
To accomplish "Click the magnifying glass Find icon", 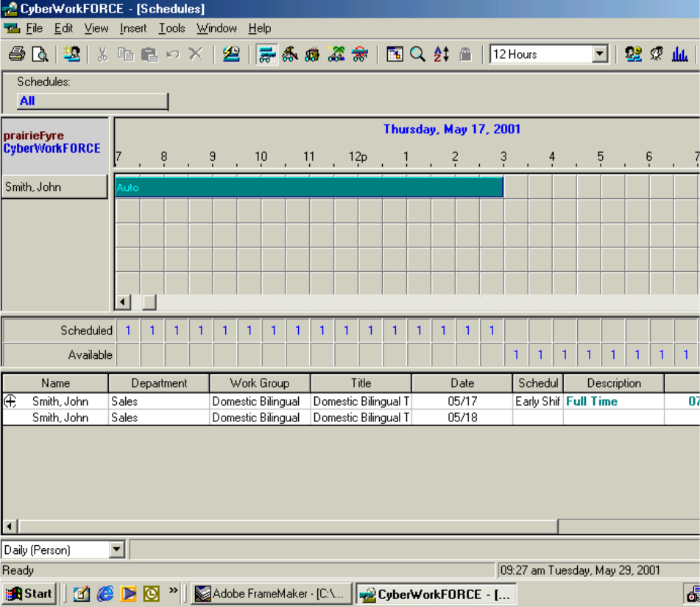I will [418, 55].
